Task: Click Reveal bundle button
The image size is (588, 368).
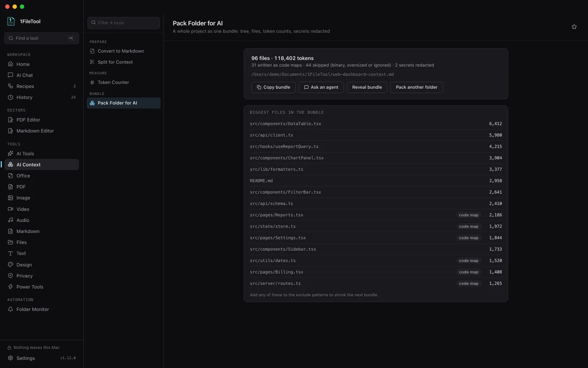Action: [x=367, y=87]
